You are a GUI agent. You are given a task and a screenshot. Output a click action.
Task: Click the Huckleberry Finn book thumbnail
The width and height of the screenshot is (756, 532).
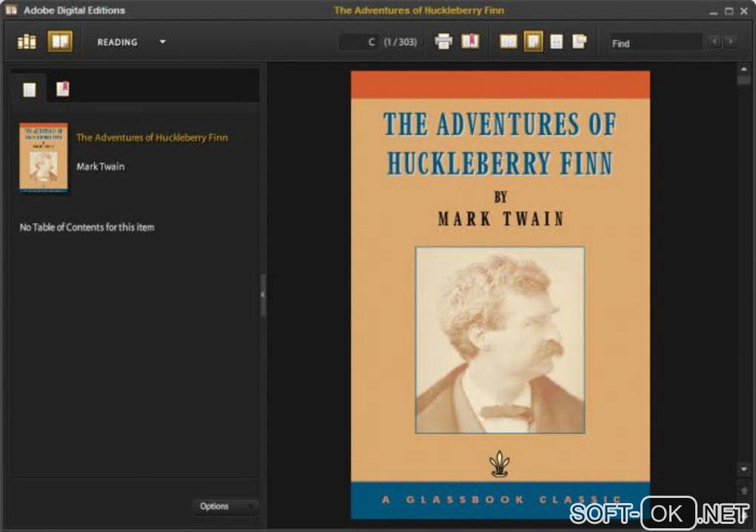click(44, 158)
